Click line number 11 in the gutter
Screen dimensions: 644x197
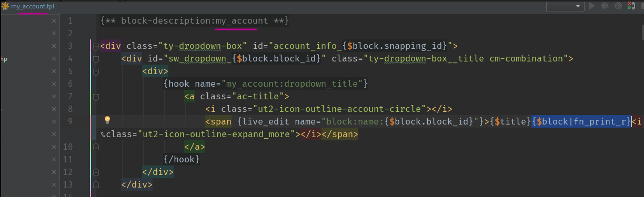[x=67, y=160]
